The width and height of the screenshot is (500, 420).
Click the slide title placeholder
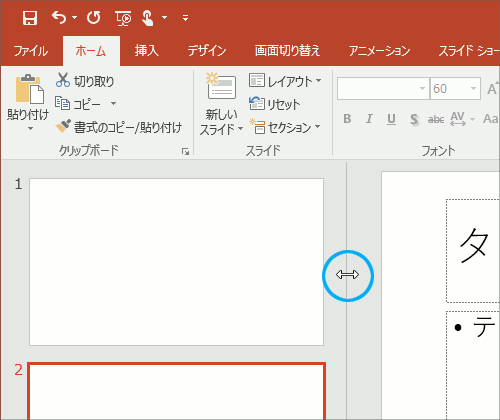coord(473,251)
